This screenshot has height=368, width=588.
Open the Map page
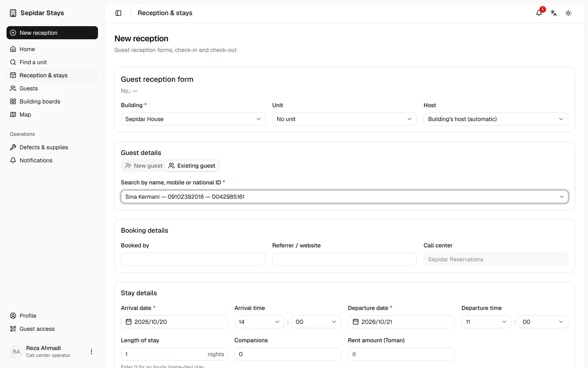point(52,115)
